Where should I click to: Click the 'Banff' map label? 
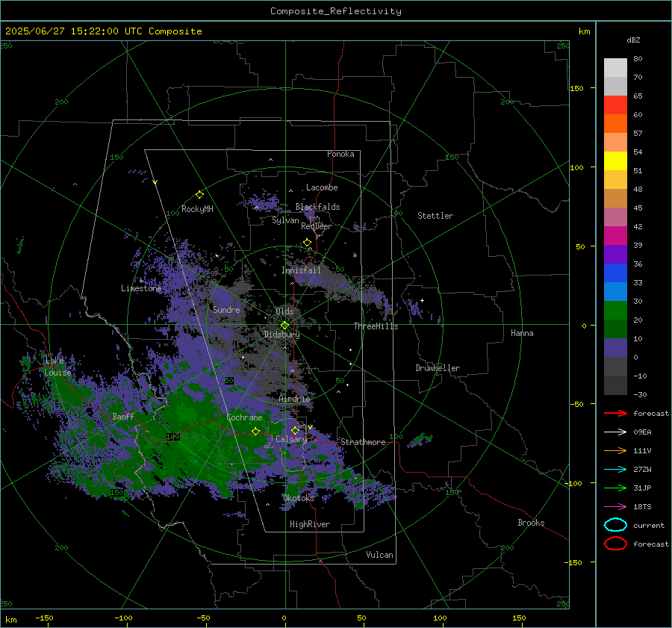(x=123, y=416)
